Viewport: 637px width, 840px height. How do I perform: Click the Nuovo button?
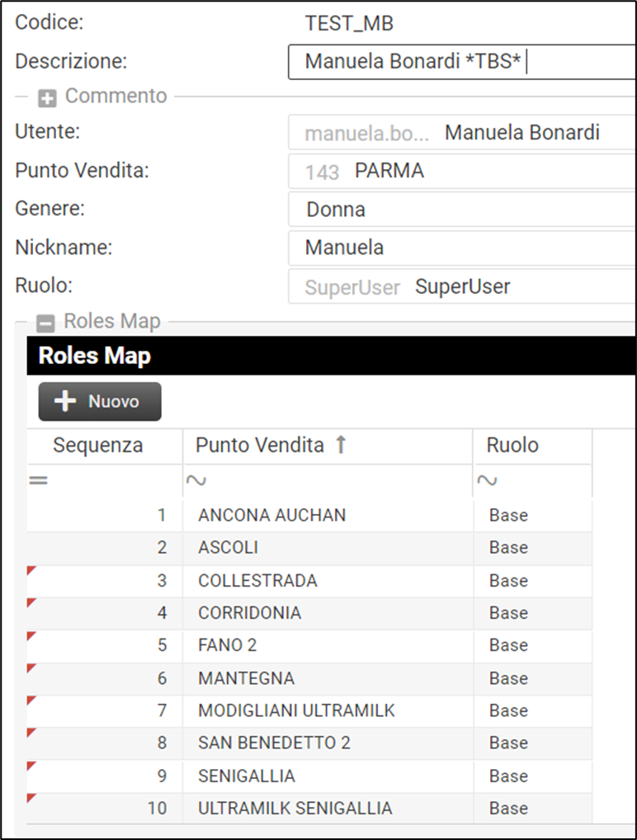tap(100, 402)
